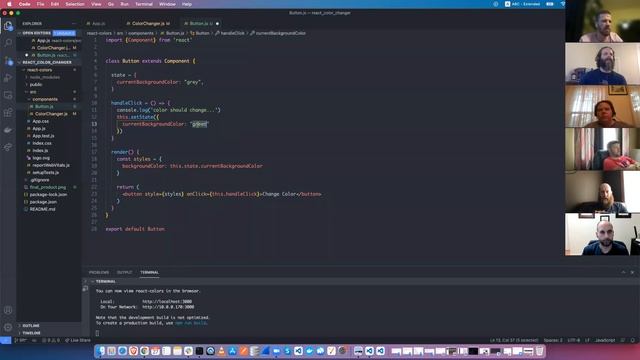The width and height of the screenshot is (640, 360).
Task: Click Live Share in status bar
Action: pyautogui.click(x=78, y=340)
